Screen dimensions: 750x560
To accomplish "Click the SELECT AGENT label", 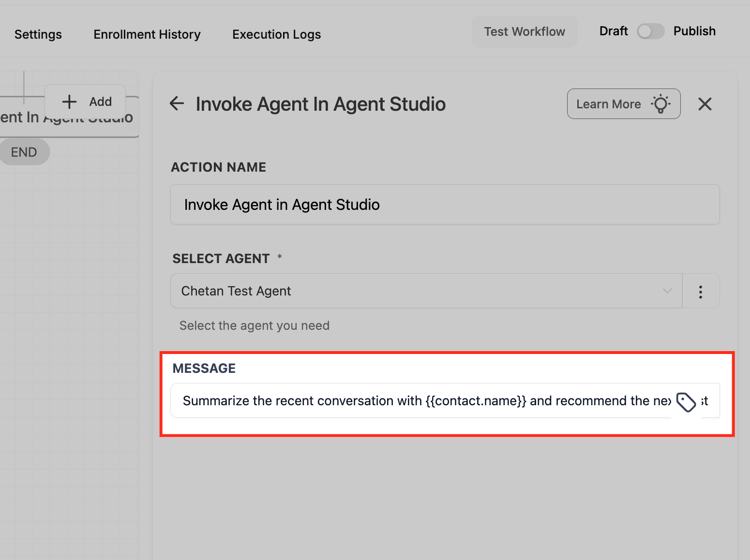I will [221, 259].
